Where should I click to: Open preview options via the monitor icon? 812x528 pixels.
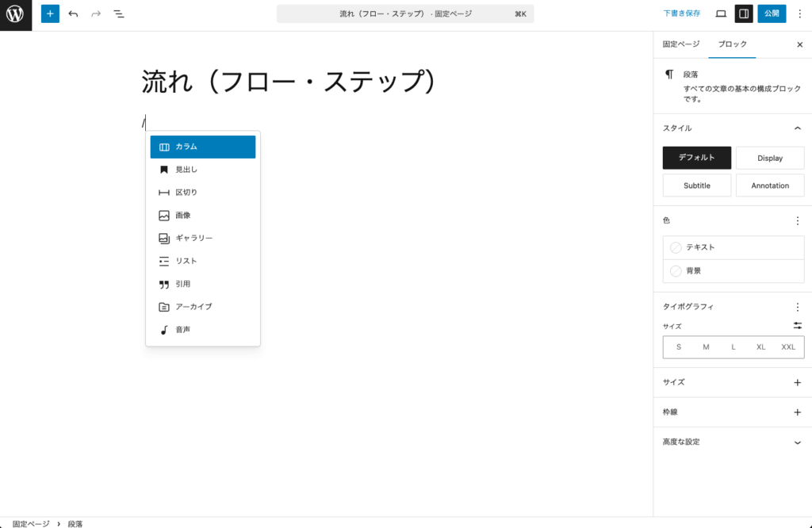pos(720,13)
